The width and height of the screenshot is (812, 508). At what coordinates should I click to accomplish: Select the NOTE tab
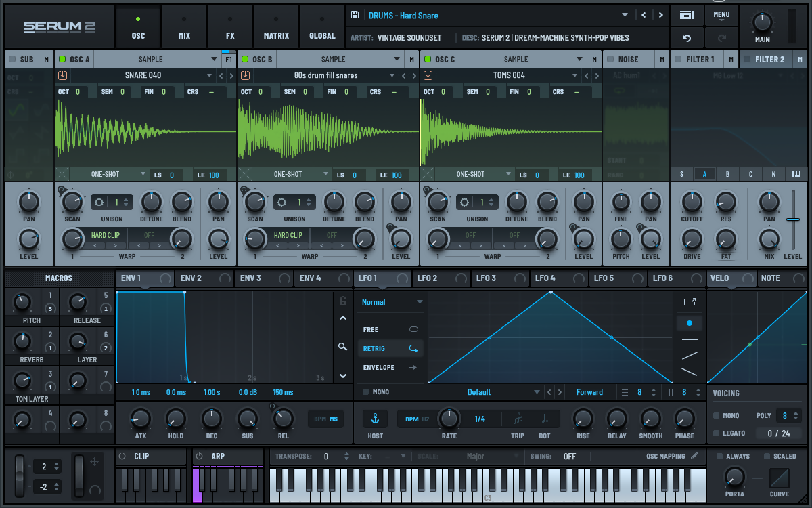click(x=782, y=278)
